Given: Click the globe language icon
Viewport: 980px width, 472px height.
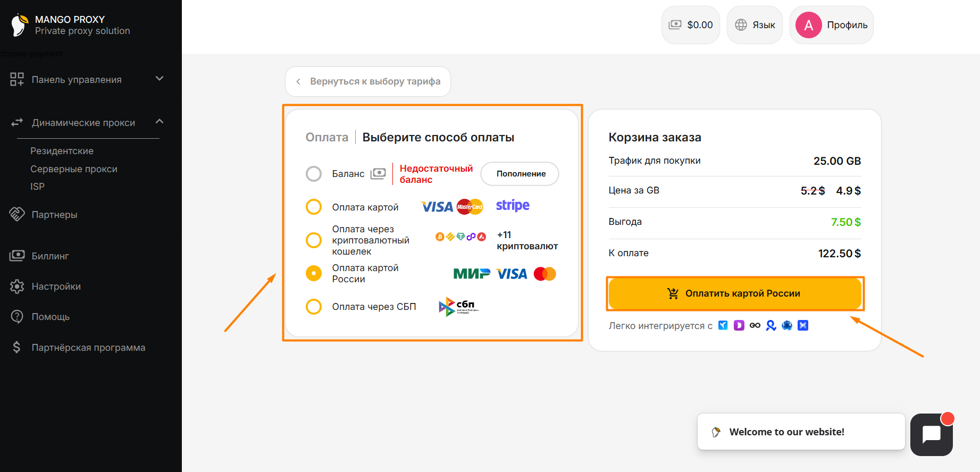Looking at the screenshot, I should click(741, 25).
